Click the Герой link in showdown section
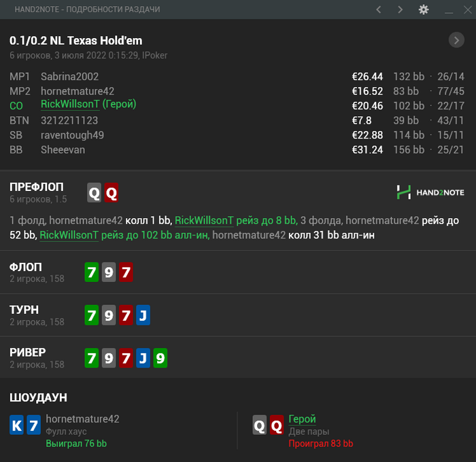 [302, 419]
